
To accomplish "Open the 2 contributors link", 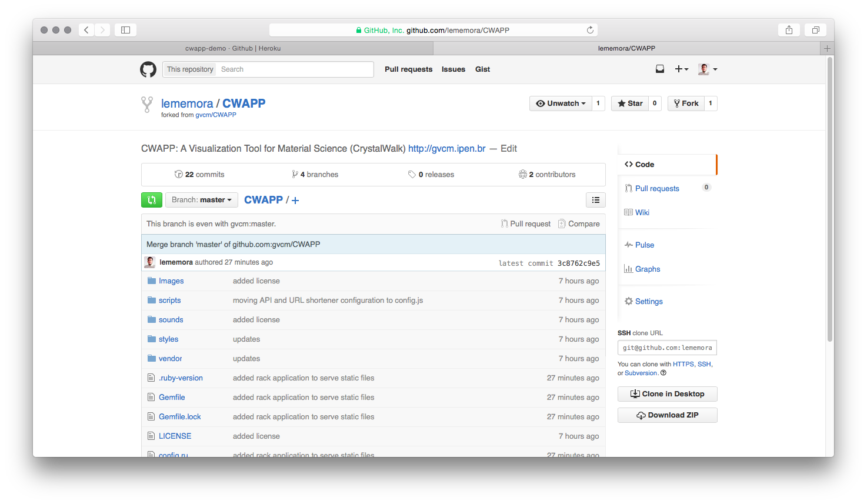I will click(547, 175).
